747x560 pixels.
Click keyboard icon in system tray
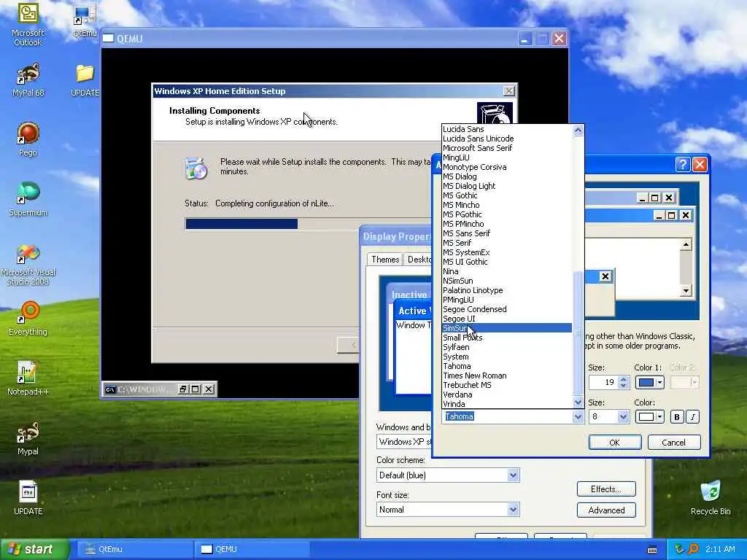(652, 550)
